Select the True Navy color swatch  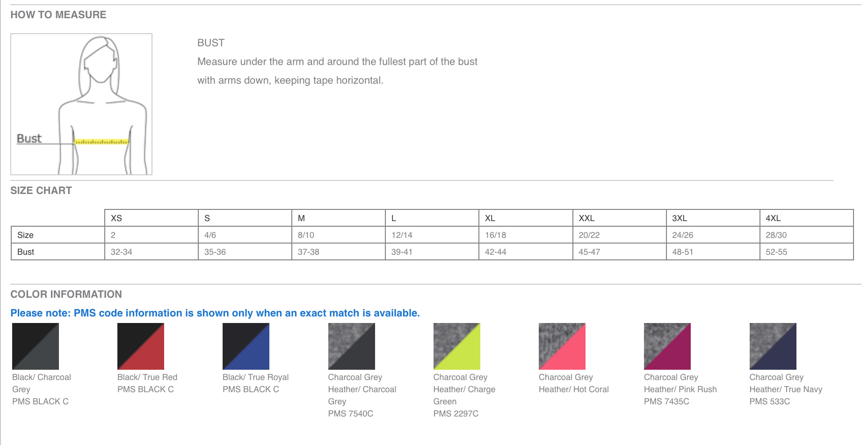773,346
